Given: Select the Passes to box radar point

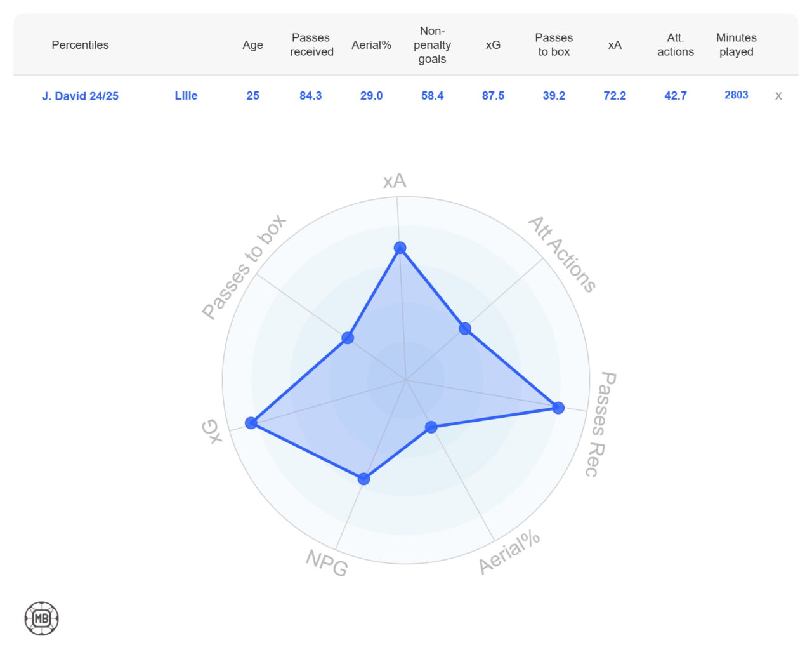Looking at the screenshot, I should (348, 338).
